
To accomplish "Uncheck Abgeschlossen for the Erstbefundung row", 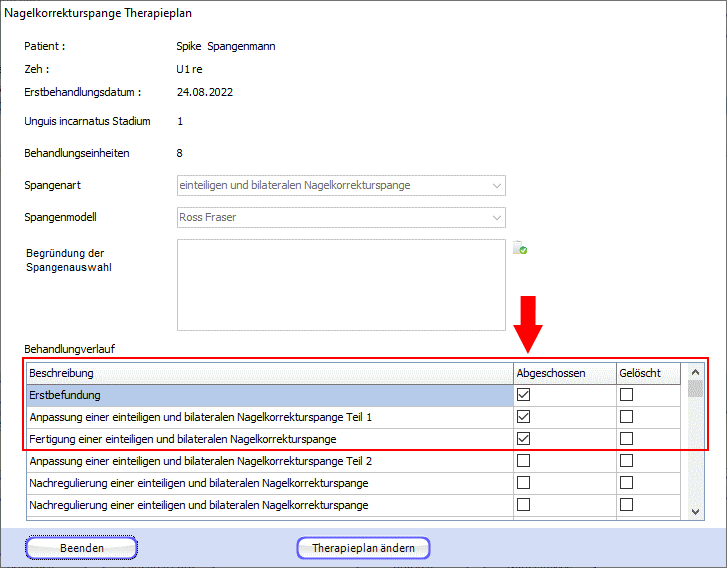I will tap(523, 395).
